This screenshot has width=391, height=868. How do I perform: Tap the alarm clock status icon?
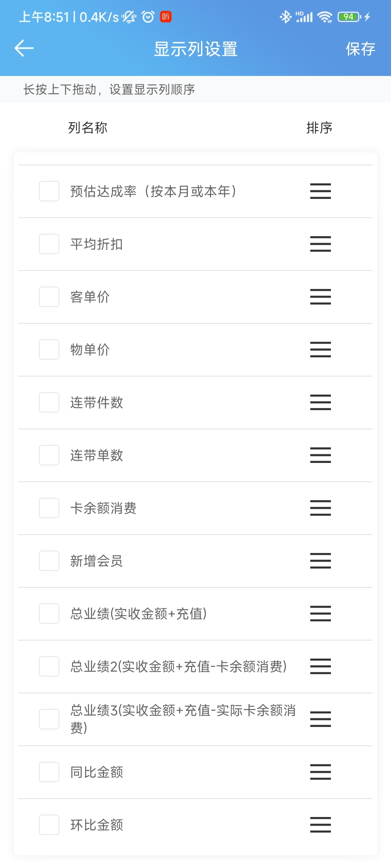[148, 17]
